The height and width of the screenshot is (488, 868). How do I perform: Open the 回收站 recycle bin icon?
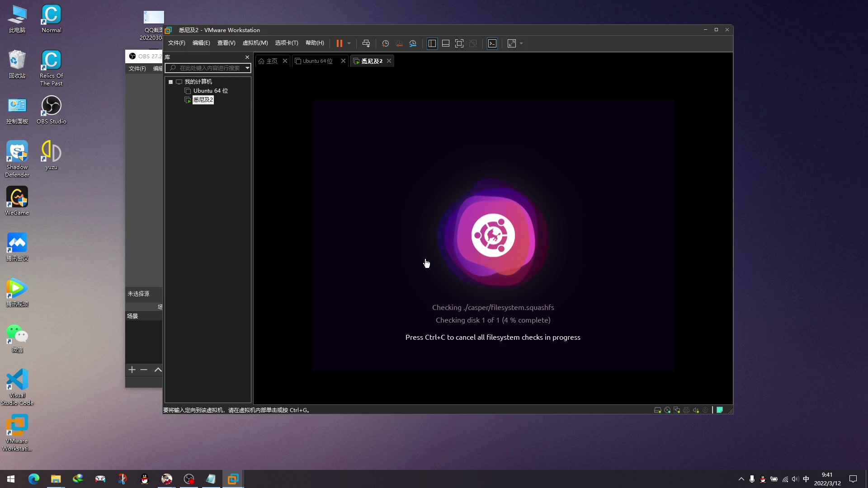pyautogui.click(x=17, y=64)
